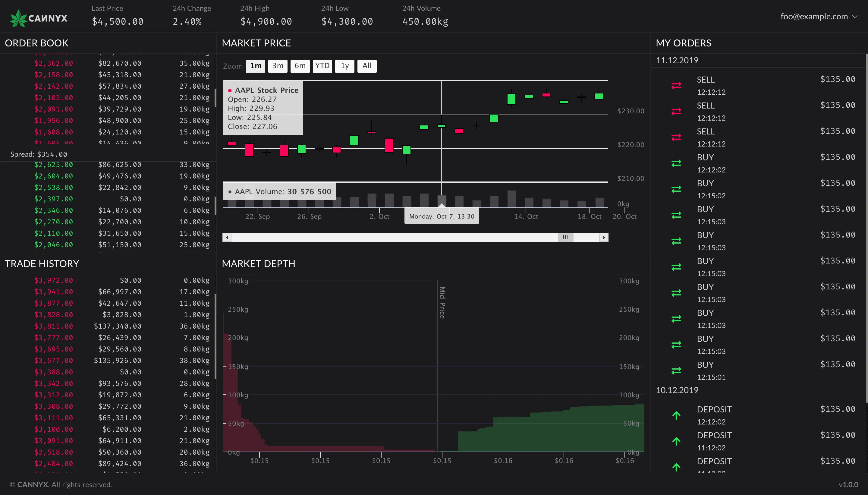Show All chart history
This screenshot has width=868, height=495.
click(x=367, y=66)
